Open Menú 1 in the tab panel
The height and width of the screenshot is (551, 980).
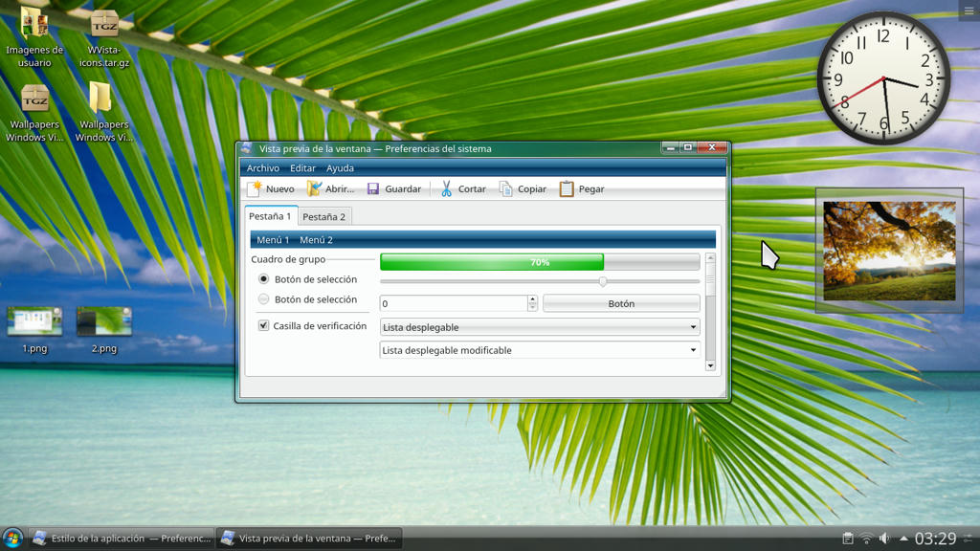[273, 240]
